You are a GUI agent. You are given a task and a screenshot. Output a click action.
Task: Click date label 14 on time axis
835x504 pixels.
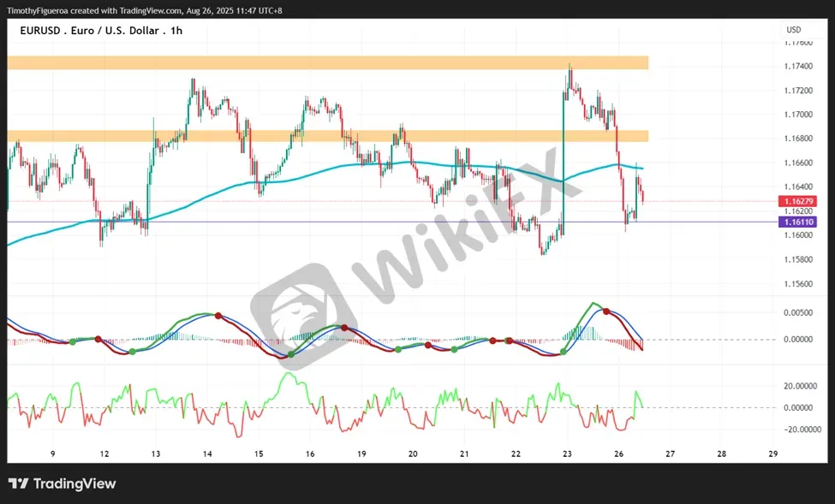(x=207, y=454)
